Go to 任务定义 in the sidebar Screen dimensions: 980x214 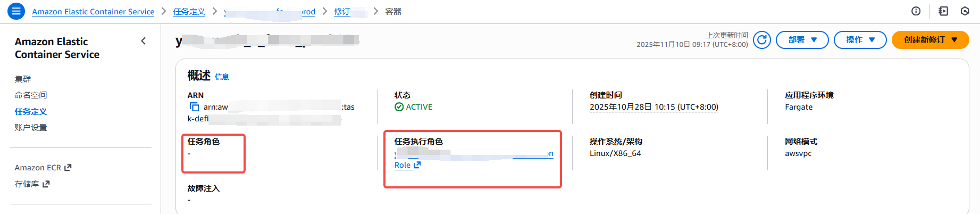pyautogui.click(x=31, y=112)
